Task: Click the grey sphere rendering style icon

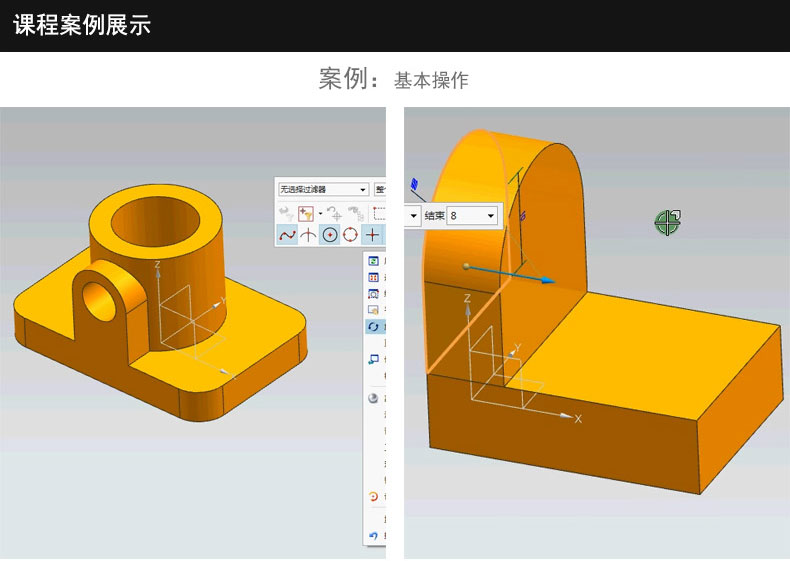Action: point(374,397)
